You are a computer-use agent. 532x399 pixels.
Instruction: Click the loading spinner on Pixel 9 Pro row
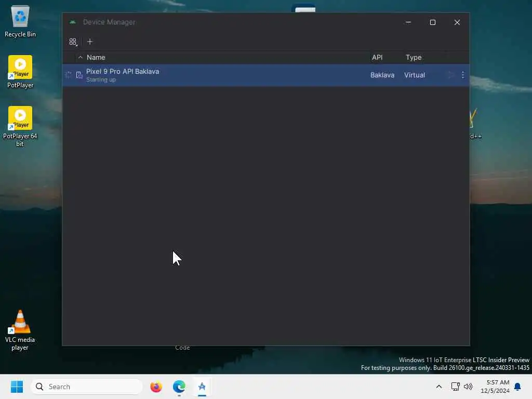68,75
